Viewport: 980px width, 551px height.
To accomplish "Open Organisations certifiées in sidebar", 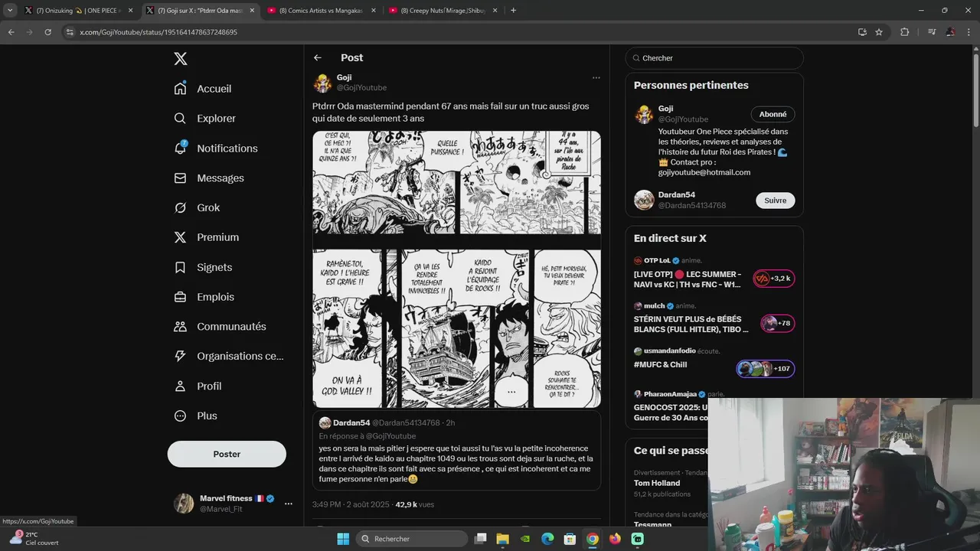I will 229,356.
